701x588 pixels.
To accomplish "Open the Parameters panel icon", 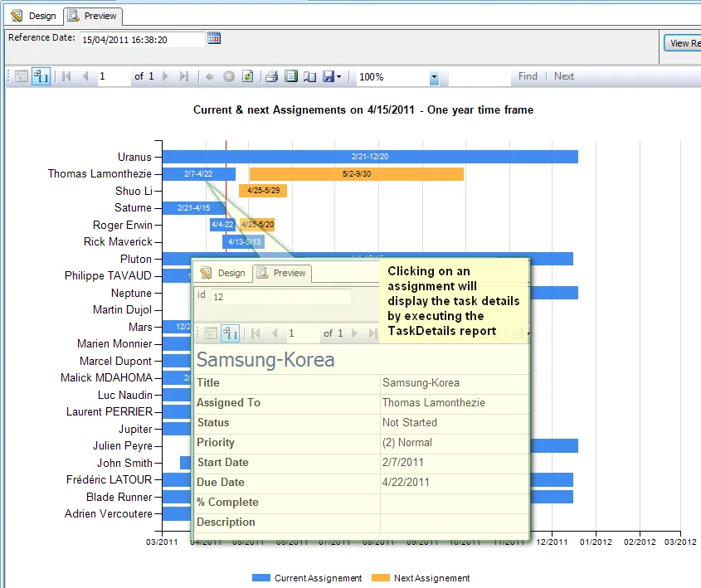I will 39,76.
